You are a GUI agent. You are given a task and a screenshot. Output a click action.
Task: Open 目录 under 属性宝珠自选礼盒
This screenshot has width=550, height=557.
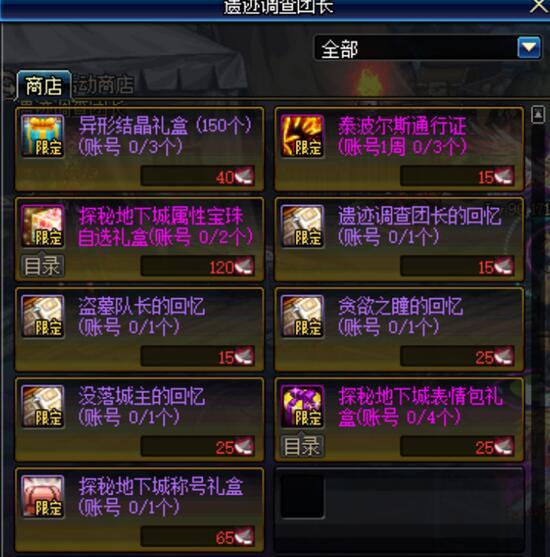click(x=42, y=266)
